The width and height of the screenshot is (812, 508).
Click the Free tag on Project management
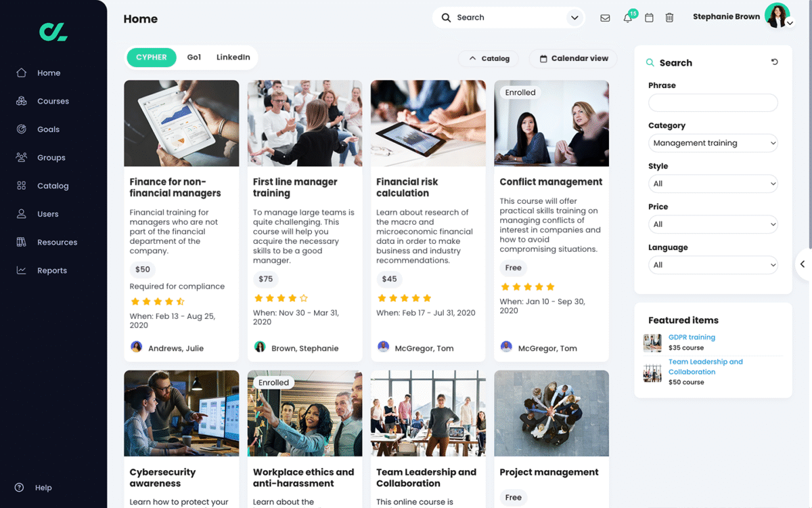514,497
